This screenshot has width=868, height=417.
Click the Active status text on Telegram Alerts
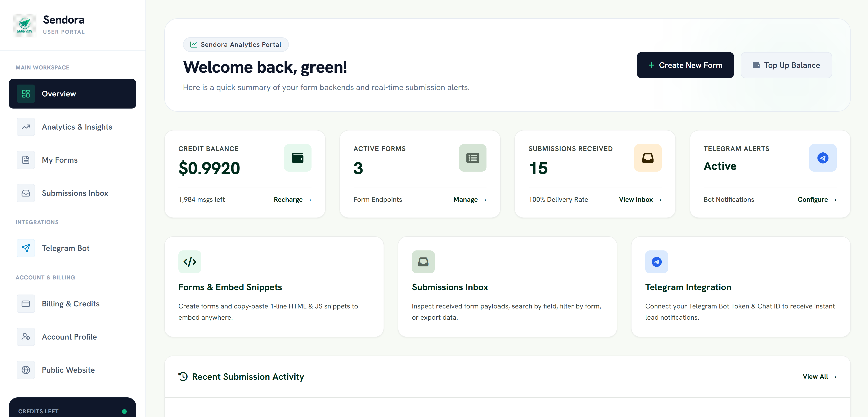point(720,166)
